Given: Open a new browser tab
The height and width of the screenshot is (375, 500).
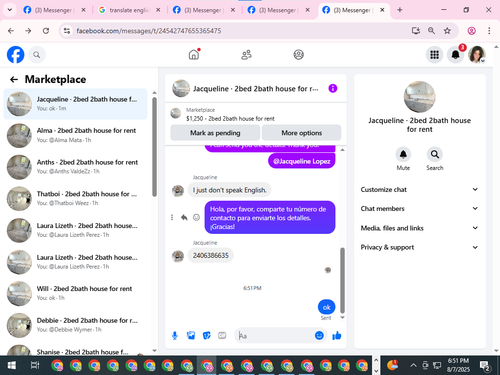Looking at the screenshot, I should [x=400, y=10].
